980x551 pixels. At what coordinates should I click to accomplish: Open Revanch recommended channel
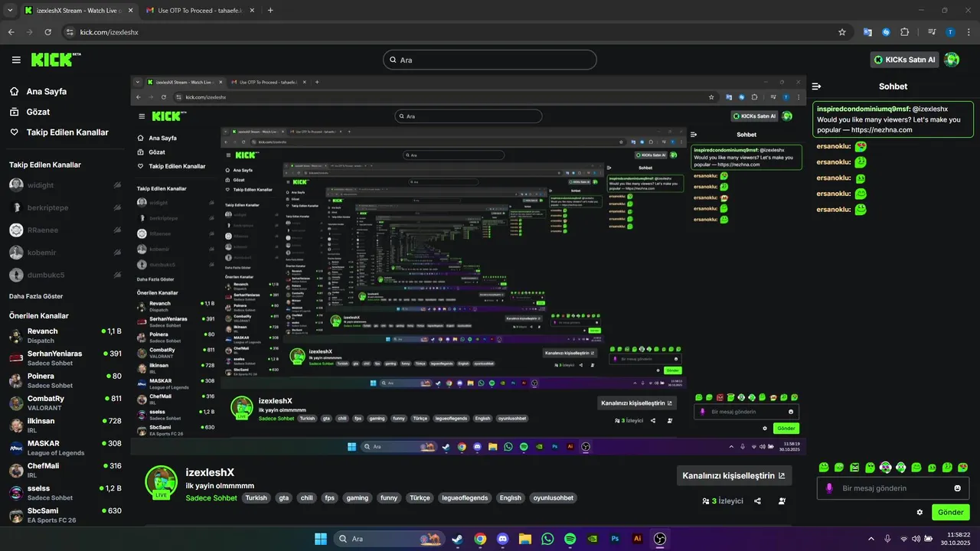(x=66, y=336)
